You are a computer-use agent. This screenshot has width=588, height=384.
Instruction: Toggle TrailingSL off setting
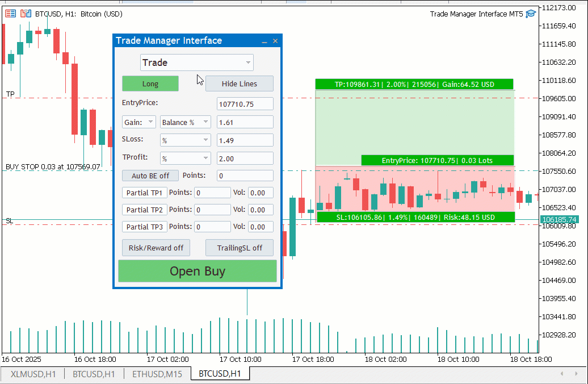239,248
